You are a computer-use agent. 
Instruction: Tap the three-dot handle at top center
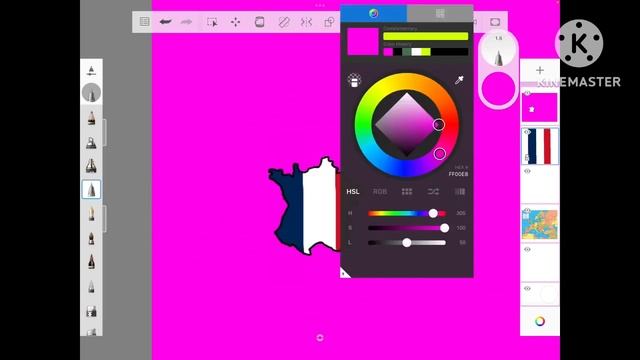coord(320,5)
